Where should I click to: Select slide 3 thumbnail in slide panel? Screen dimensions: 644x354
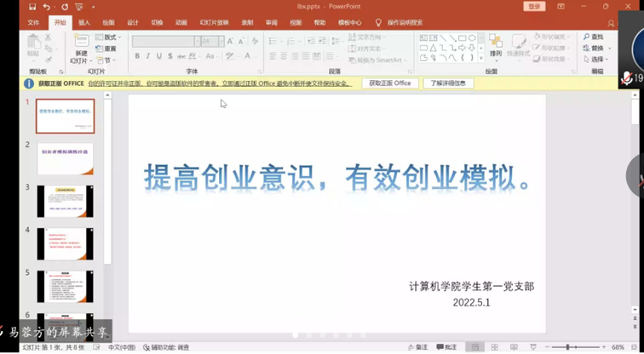[65, 202]
